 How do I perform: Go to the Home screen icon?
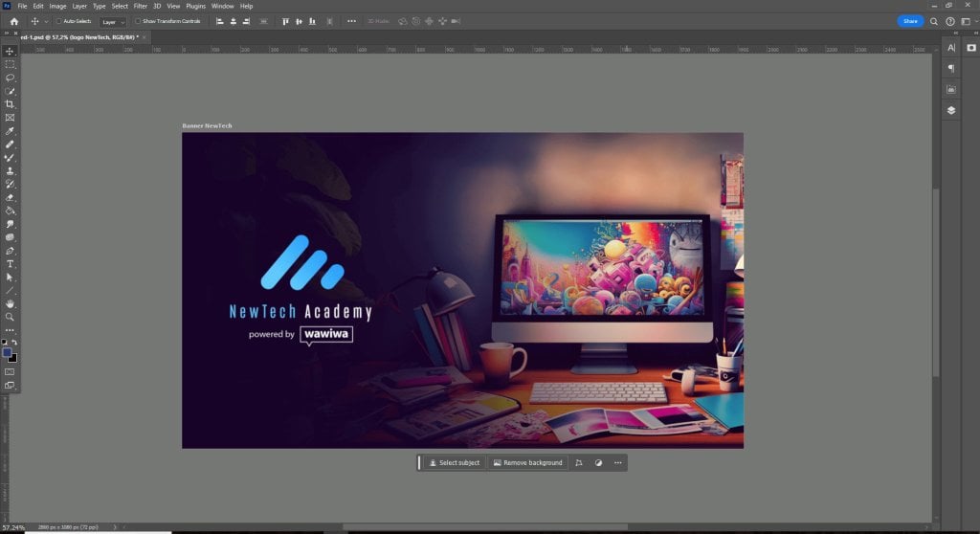click(13, 21)
